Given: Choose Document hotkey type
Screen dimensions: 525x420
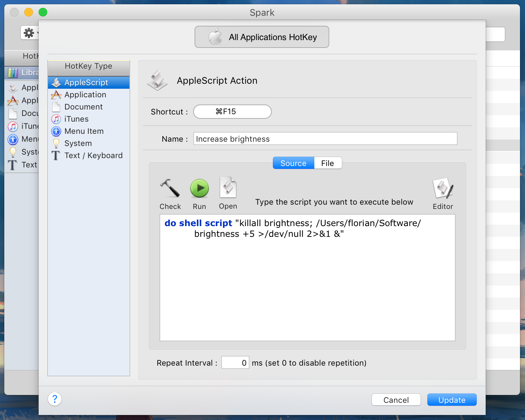Looking at the screenshot, I should click(x=89, y=107).
